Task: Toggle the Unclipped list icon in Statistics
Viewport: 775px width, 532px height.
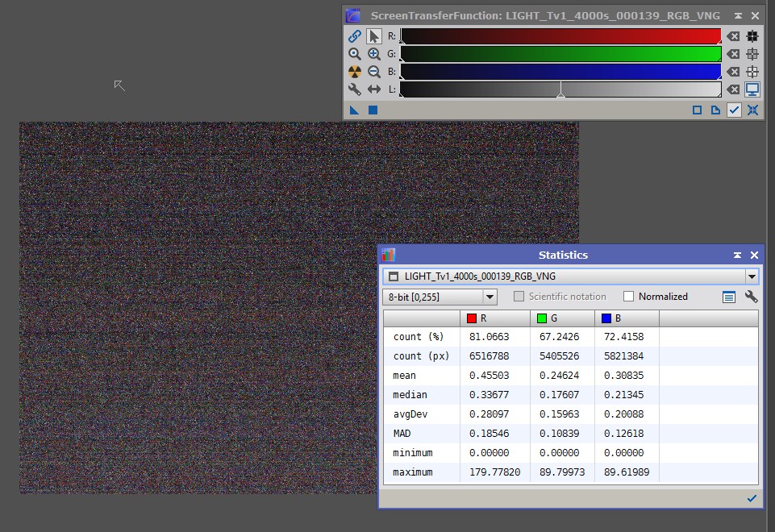Action: click(728, 297)
